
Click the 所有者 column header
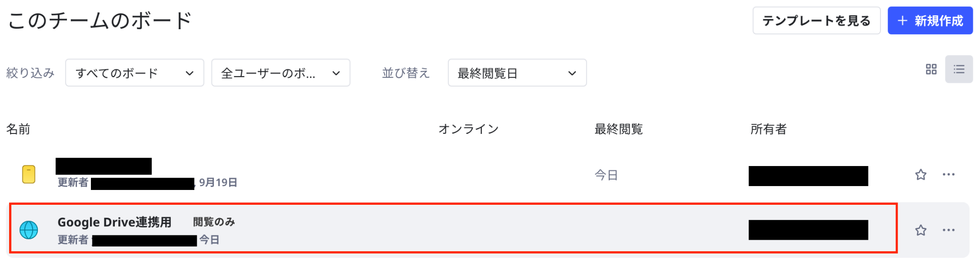[x=768, y=129]
